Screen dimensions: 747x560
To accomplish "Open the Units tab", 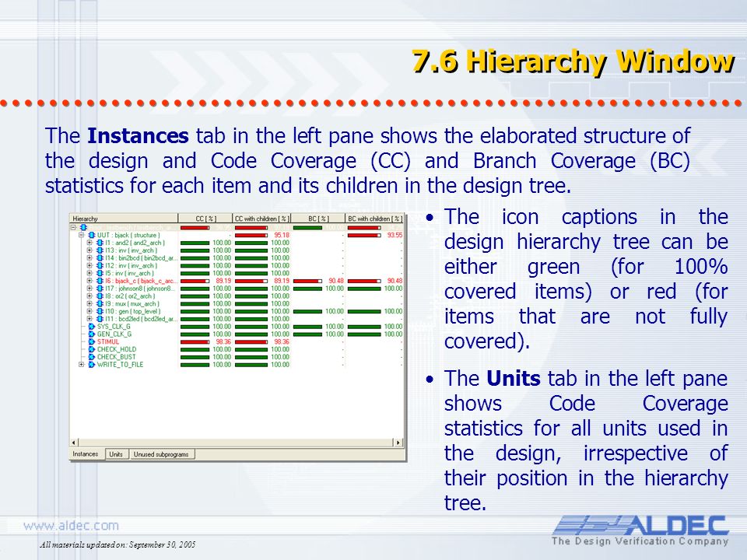I will 116,455.
